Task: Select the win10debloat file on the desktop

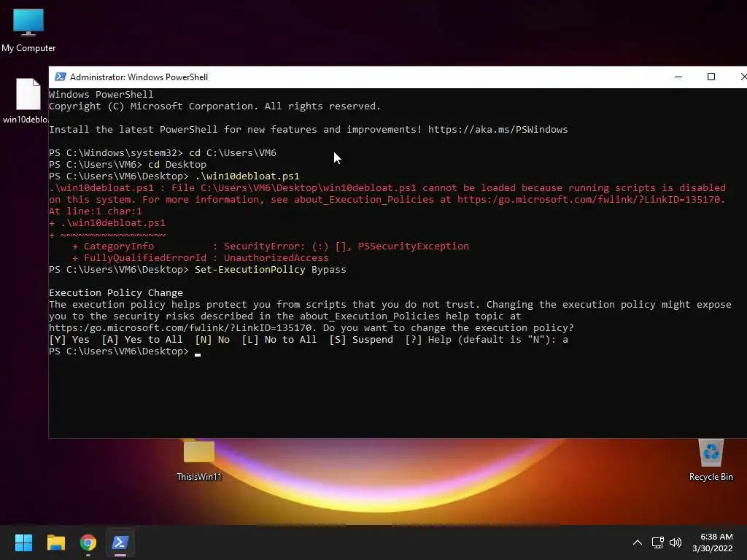Action: [x=26, y=101]
